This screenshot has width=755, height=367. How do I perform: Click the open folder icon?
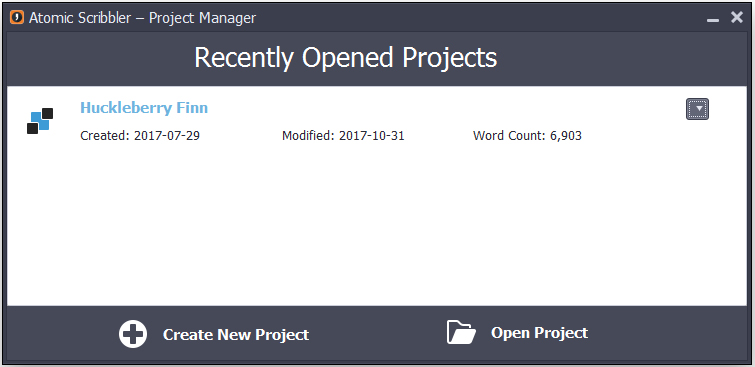[461, 332]
